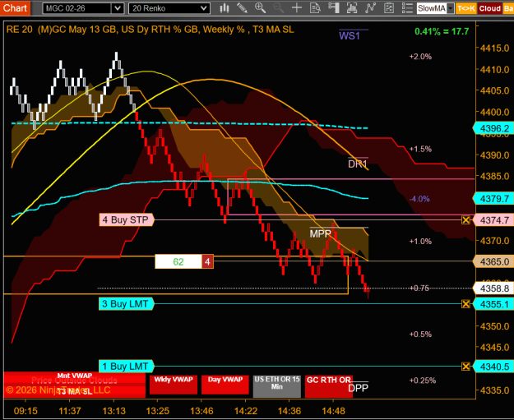
Task: Click the green 0.41% = 17.7 readout
Action: [442, 31]
